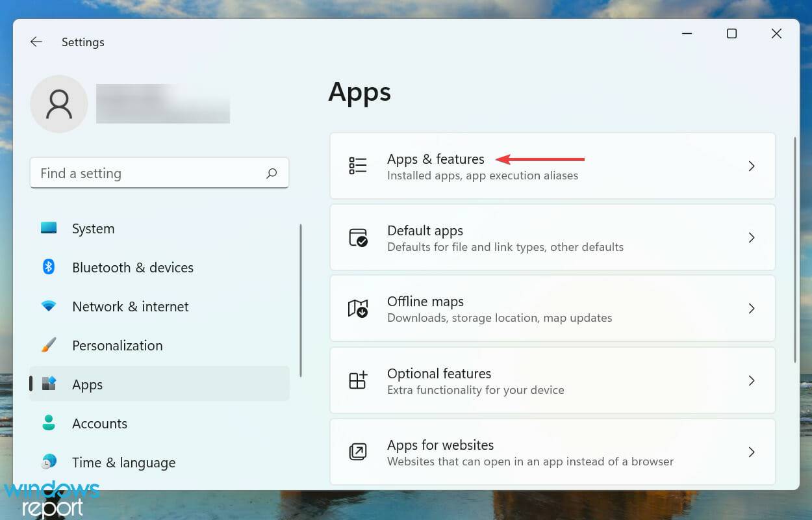This screenshot has width=812, height=520.
Task: Click the search magnifier in Find a setting
Action: 272,173
